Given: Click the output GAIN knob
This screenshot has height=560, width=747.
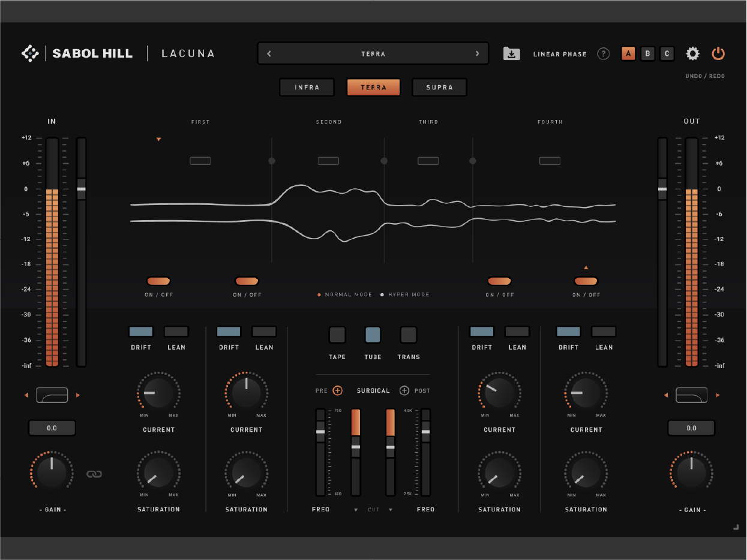Looking at the screenshot, I should tap(692, 472).
